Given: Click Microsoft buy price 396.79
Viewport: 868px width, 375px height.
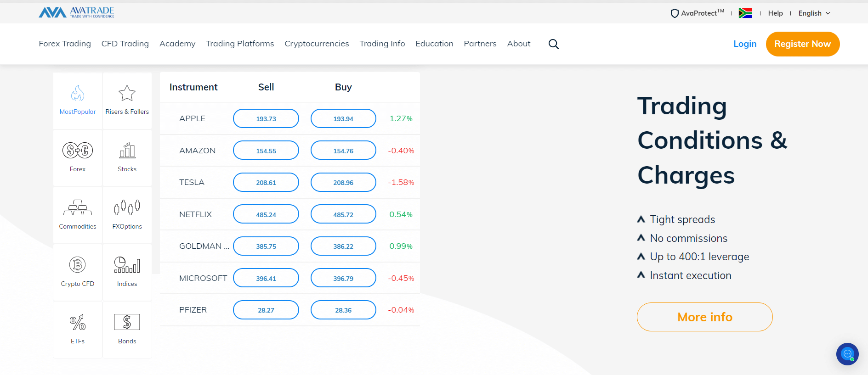Looking at the screenshot, I should point(343,278).
